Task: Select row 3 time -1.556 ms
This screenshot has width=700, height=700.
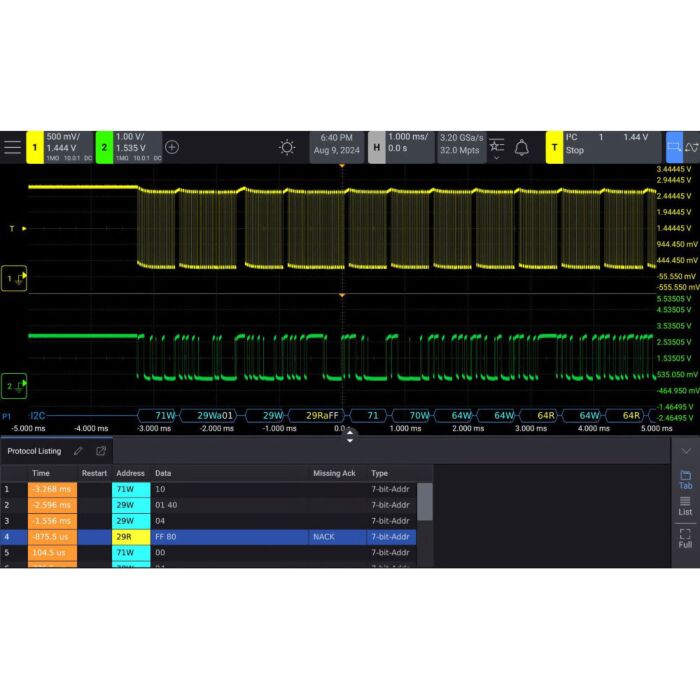Action: coord(52,521)
